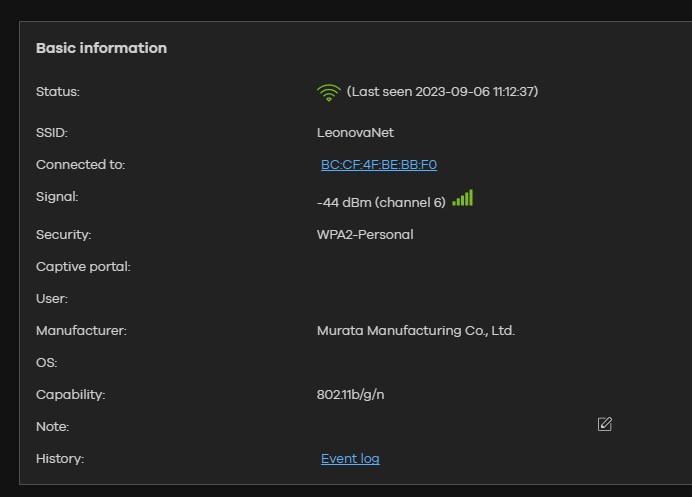Open the Event log link

click(x=350, y=459)
